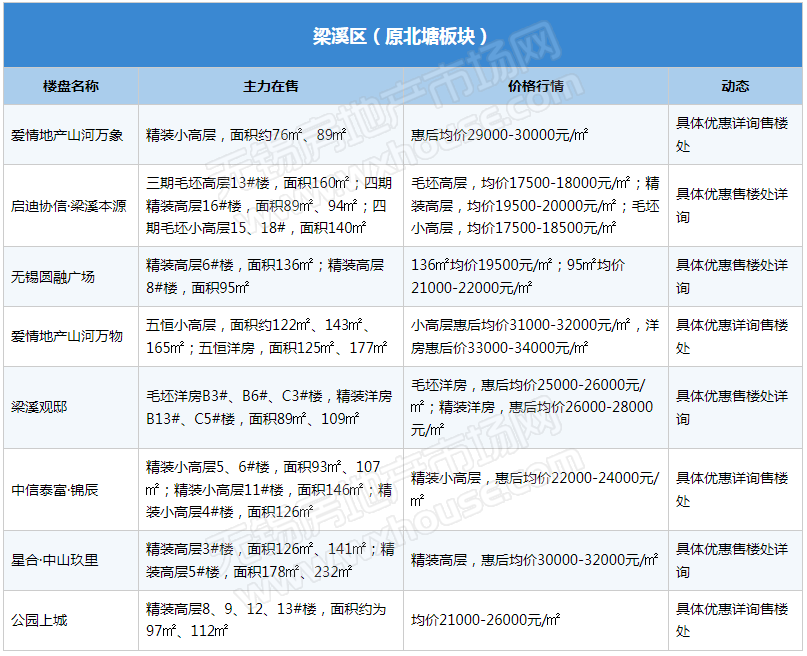Select the 主力在售 column header

pos(270,86)
